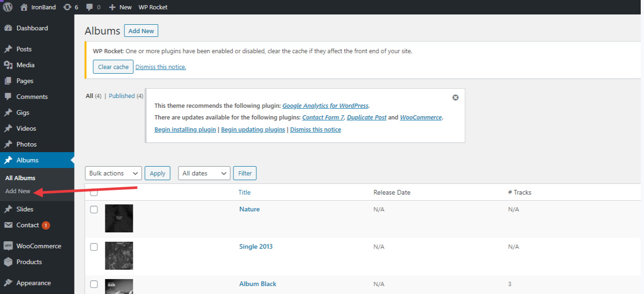Click the Slides pin icon
Image resolution: width=644 pixels, height=294 pixels.
[x=8, y=209]
